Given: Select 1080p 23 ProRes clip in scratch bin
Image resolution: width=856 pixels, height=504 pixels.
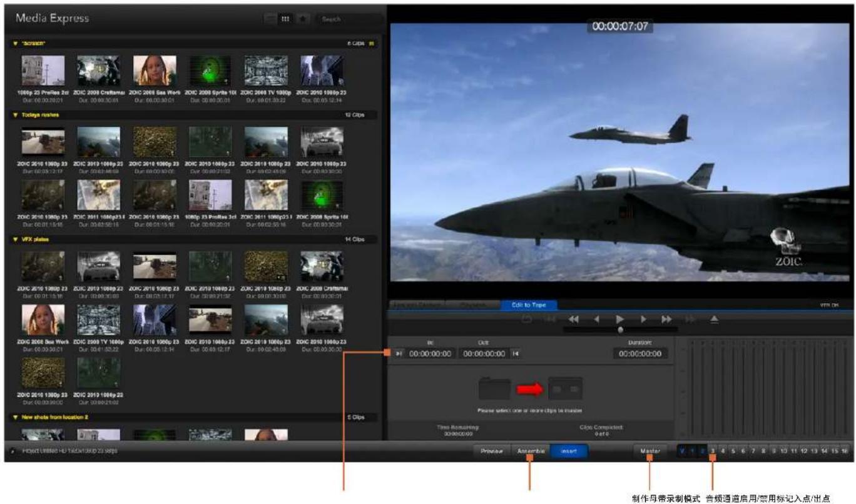Looking at the screenshot, I should (x=43, y=71).
